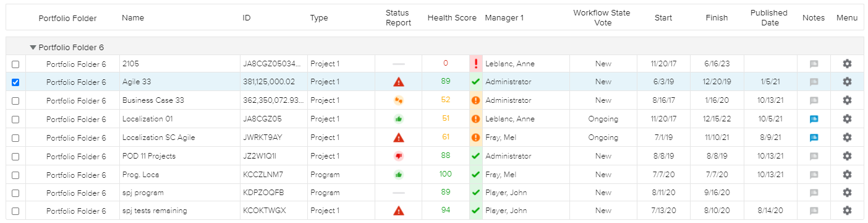Sort by Portfolio Folder column header

tap(67, 18)
